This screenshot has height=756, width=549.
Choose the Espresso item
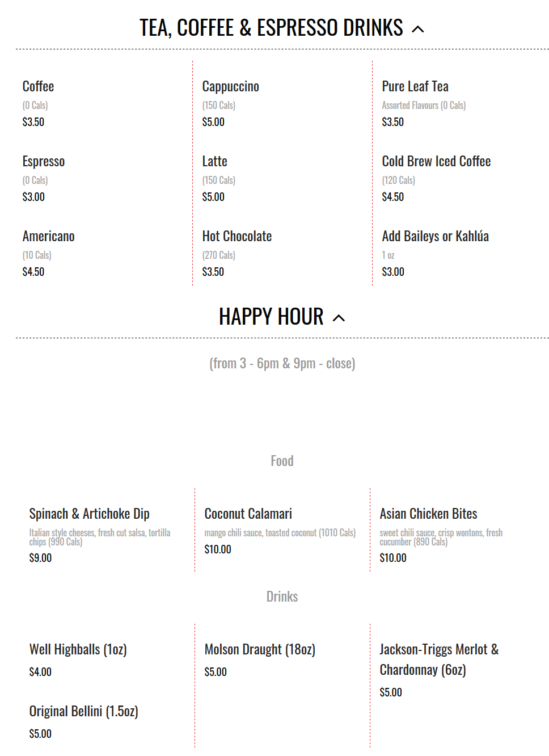click(x=44, y=162)
